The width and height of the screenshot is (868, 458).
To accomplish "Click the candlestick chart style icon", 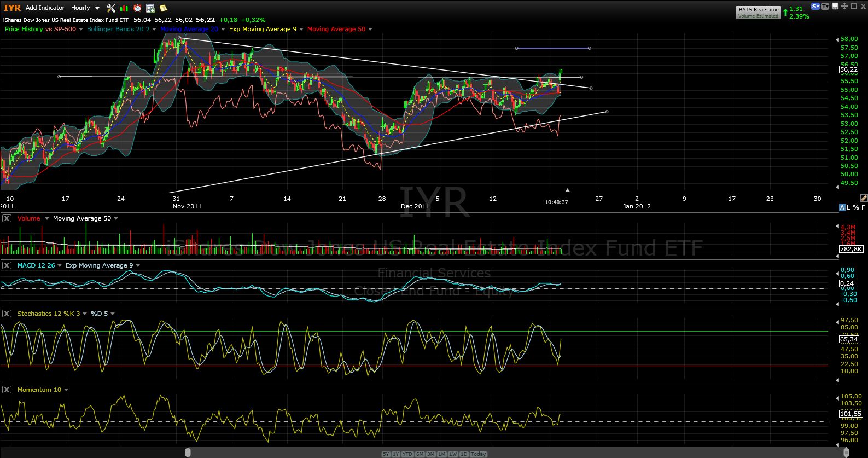I will click(125, 8).
